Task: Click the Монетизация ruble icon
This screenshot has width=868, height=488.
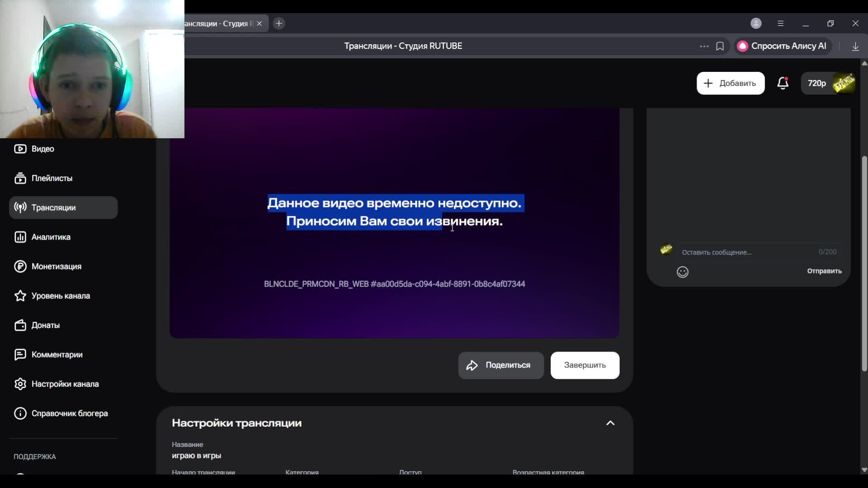Action: 20,266
